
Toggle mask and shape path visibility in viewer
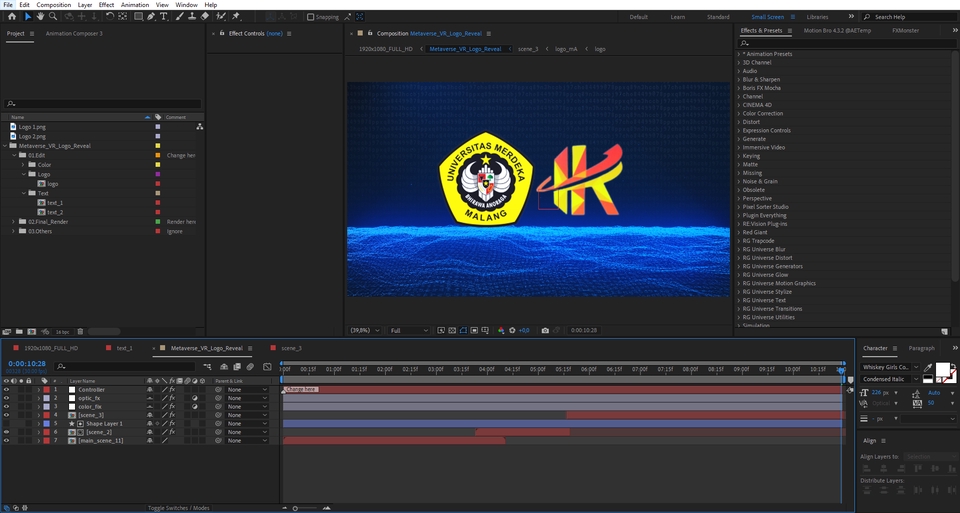tap(463, 331)
